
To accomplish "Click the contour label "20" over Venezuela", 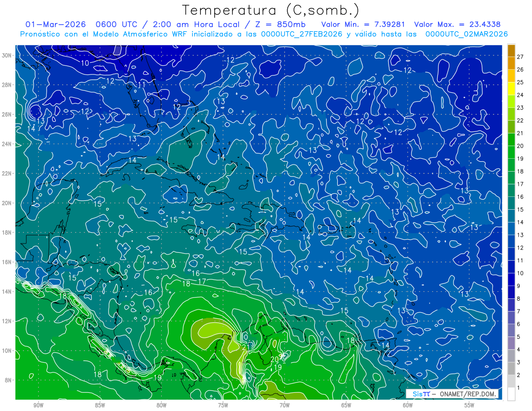I will pyautogui.click(x=274, y=359).
